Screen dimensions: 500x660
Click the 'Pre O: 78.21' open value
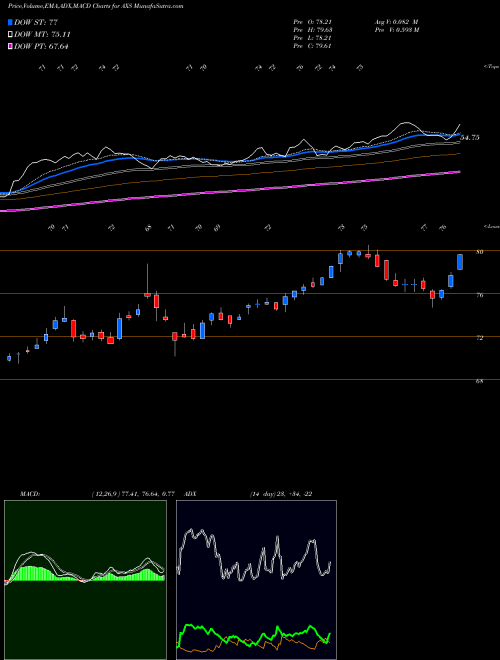(x=312, y=22)
